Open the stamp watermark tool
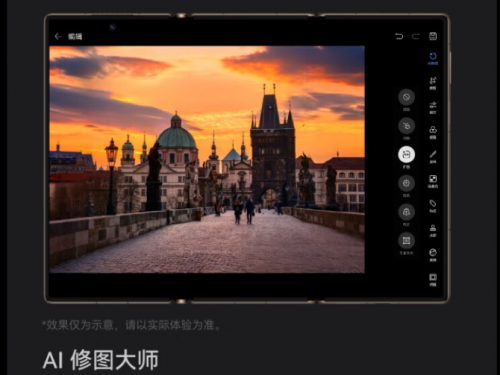The width and height of the screenshot is (500, 375). pyautogui.click(x=433, y=231)
